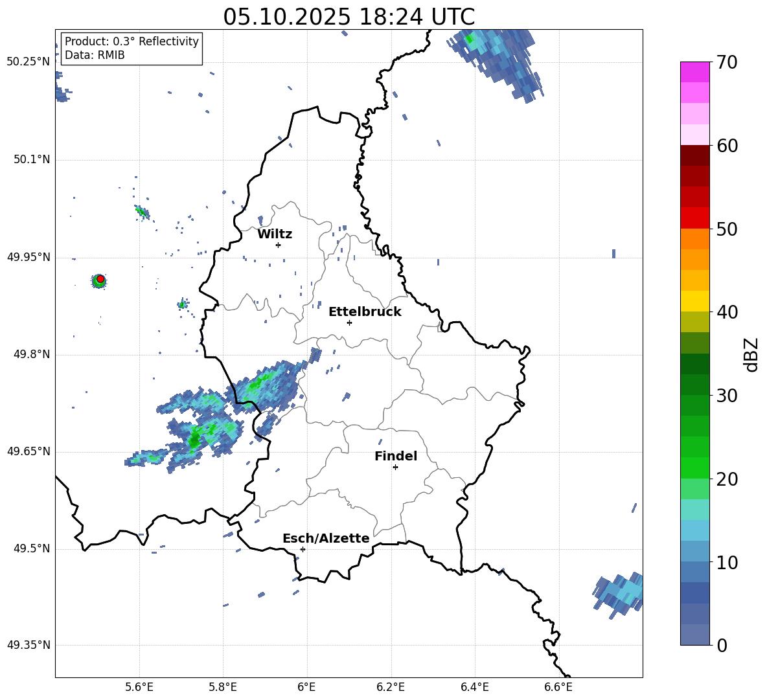Click the 6.4°E longitude label
Screen dimensions: 767x700
click(x=474, y=687)
